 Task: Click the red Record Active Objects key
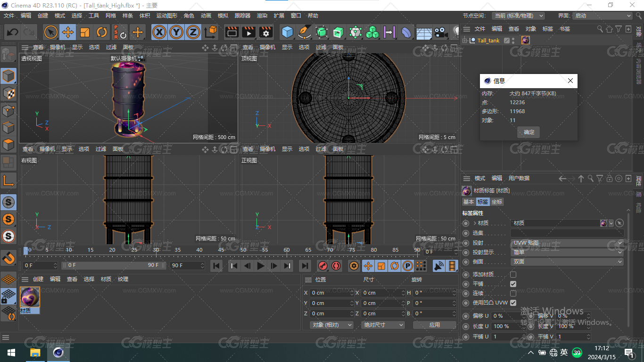pos(322,266)
